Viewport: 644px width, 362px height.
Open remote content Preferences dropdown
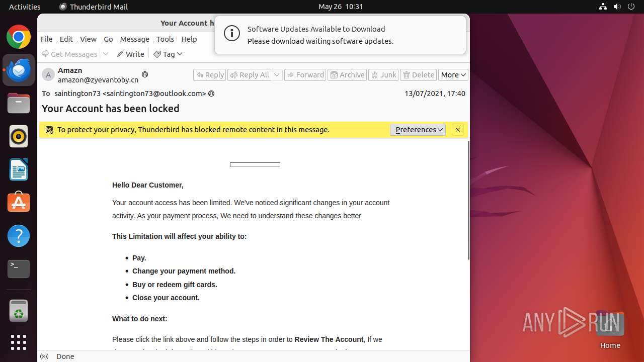418,130
